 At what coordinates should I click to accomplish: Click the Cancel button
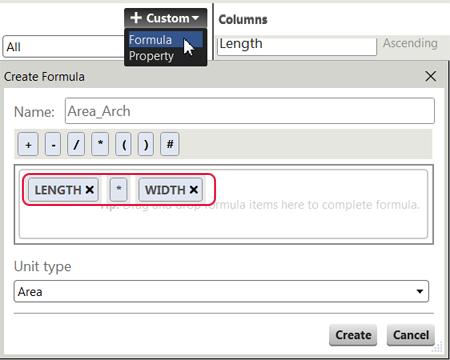click(x=411, y=335)
